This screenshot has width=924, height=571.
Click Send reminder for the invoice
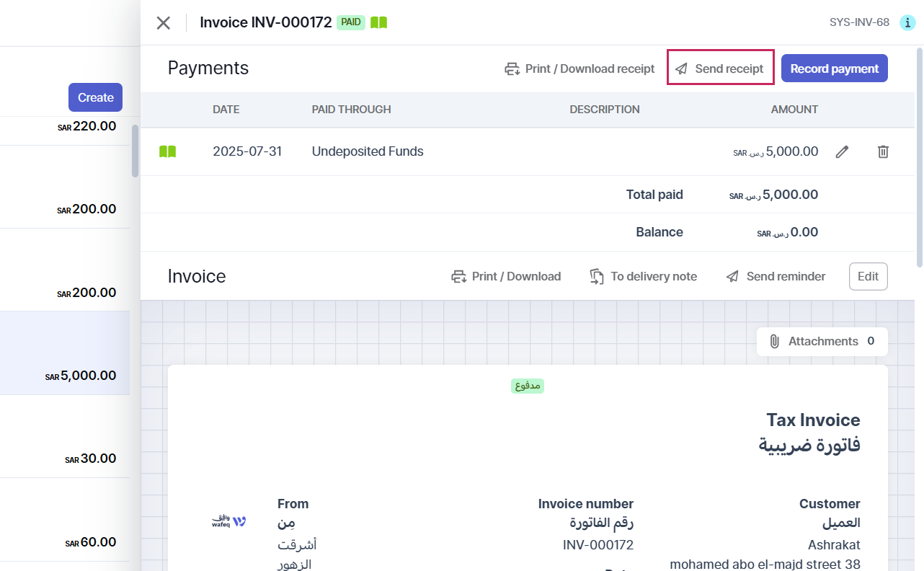776,276
